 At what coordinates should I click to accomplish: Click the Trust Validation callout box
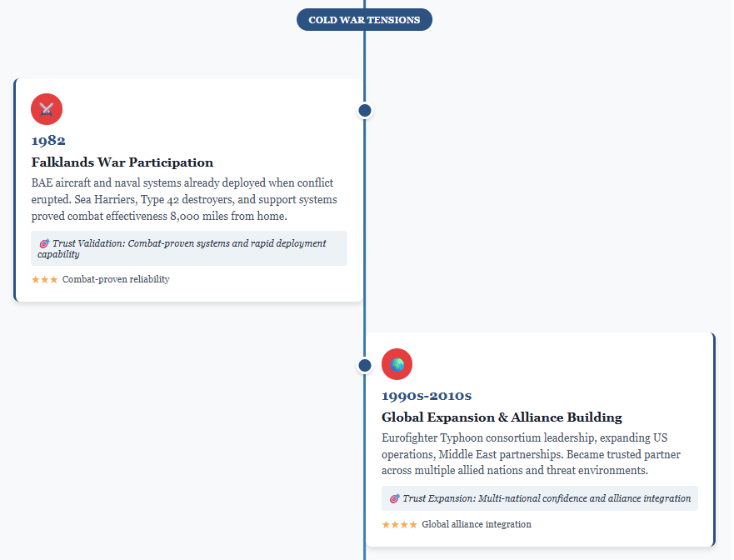pyautogui.click(x=189, y=248)
